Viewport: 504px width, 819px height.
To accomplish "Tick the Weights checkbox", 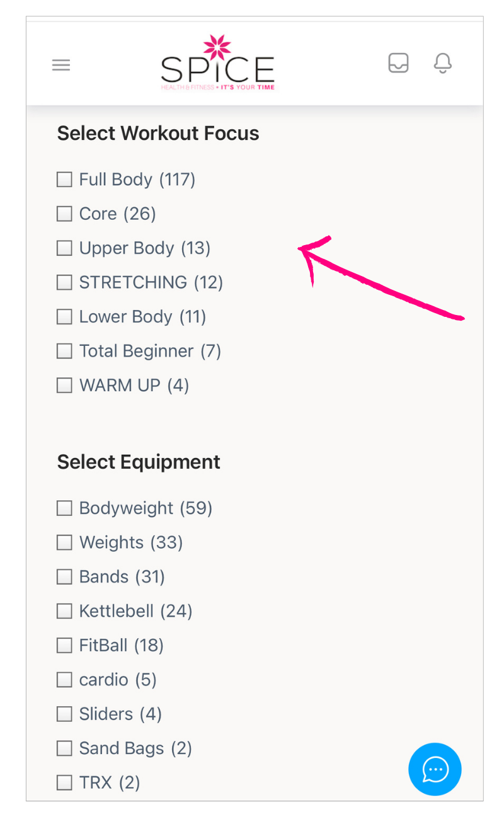I will pyautogui.click(x=64, y=542).
